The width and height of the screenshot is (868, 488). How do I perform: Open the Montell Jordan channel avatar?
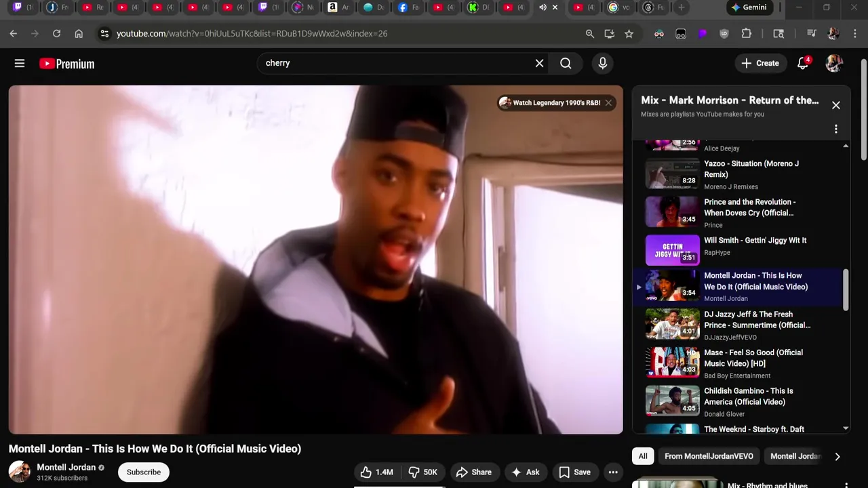[x=20, y=472]
